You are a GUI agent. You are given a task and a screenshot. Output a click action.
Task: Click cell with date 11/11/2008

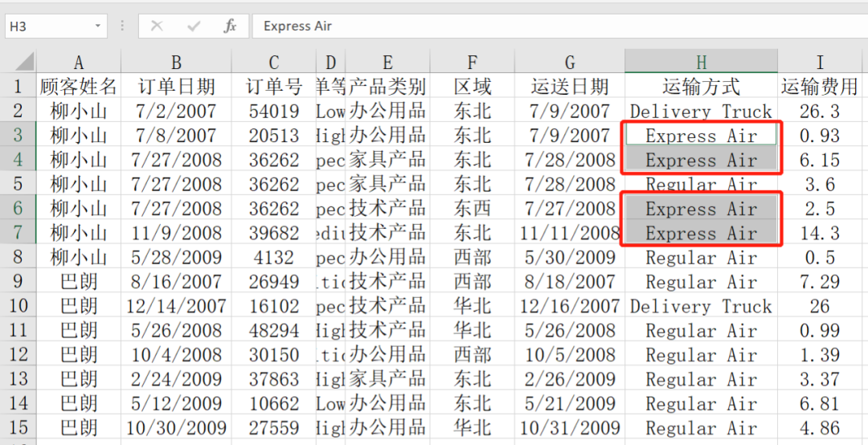coord(570,233)
